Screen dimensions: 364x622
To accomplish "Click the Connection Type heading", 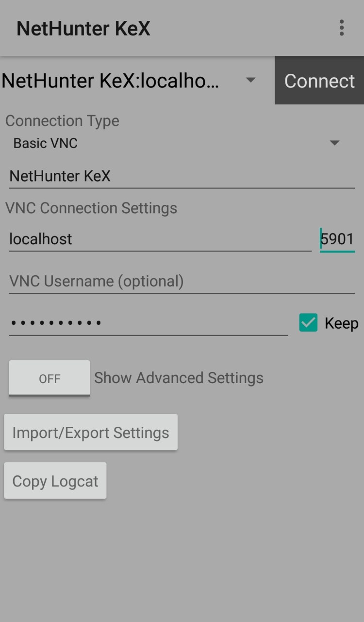I will pyautogui.click(x=62, y=121).
